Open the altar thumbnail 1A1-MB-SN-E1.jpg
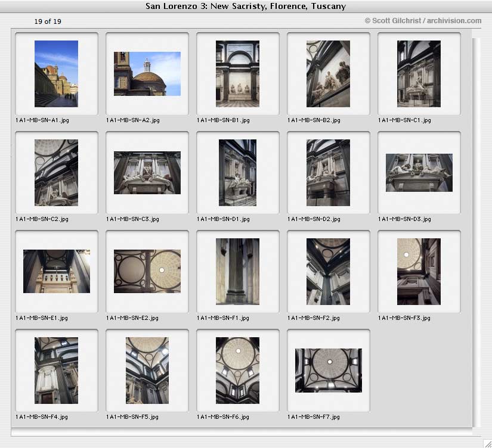This screenshot has width=492, height=448. pos(57,272)
